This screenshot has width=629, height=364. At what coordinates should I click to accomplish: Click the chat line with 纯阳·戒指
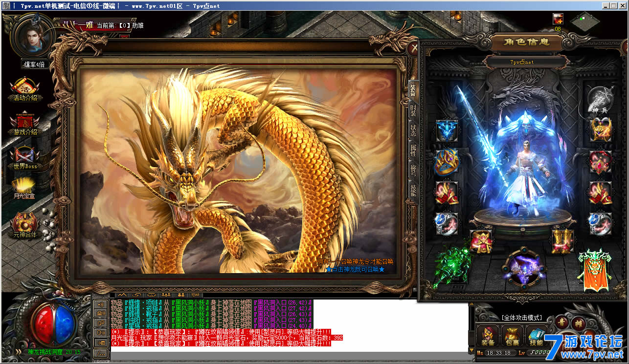[212, 320]
